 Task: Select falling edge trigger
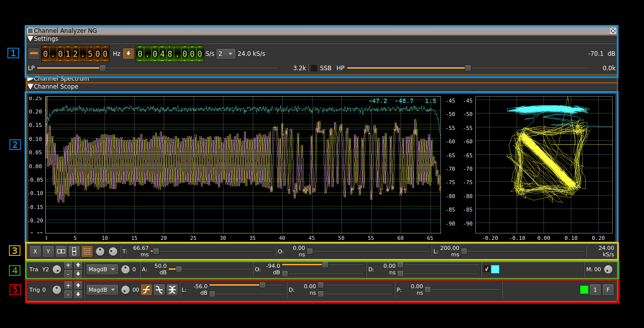[x=159, y=290]
